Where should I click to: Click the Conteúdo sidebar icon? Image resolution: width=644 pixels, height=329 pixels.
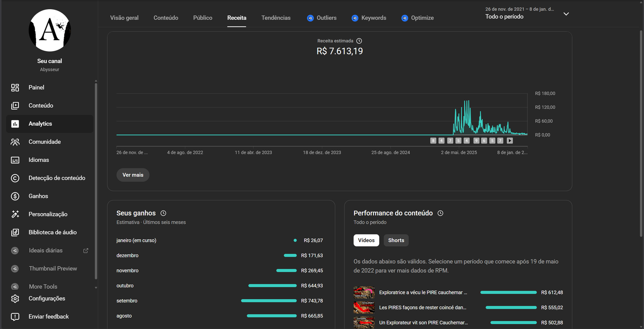coord(15,106)
